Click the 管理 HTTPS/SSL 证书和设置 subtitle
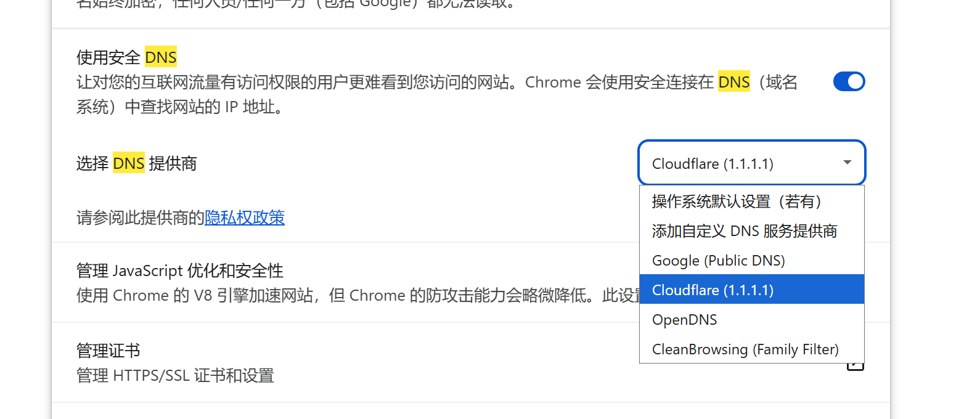This screenshot has width=980, height=419. click(x=175, y=375)
